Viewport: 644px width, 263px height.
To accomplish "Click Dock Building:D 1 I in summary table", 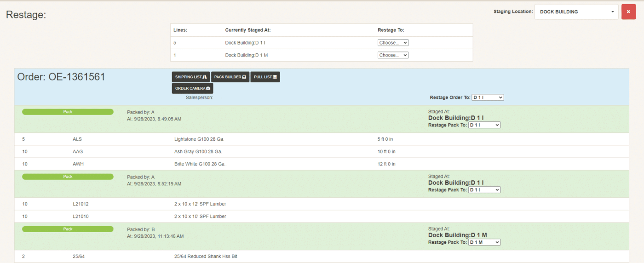I will (245, 43).
